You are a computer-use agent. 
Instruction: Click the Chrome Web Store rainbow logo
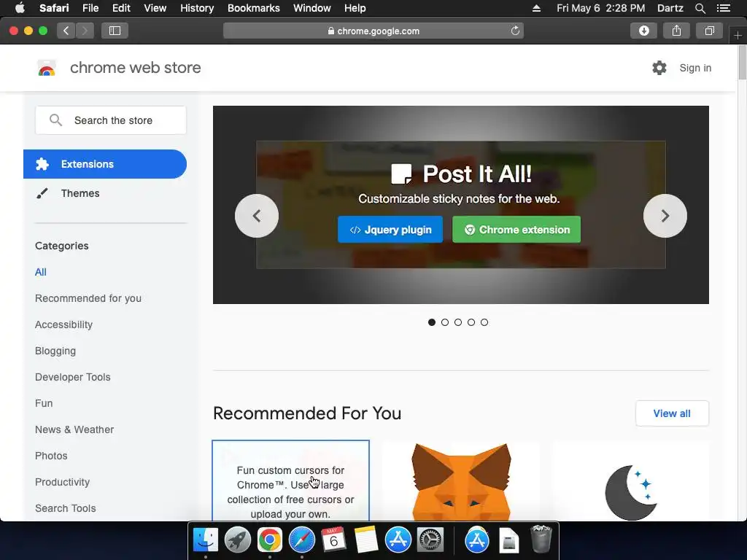pos(47,68)
